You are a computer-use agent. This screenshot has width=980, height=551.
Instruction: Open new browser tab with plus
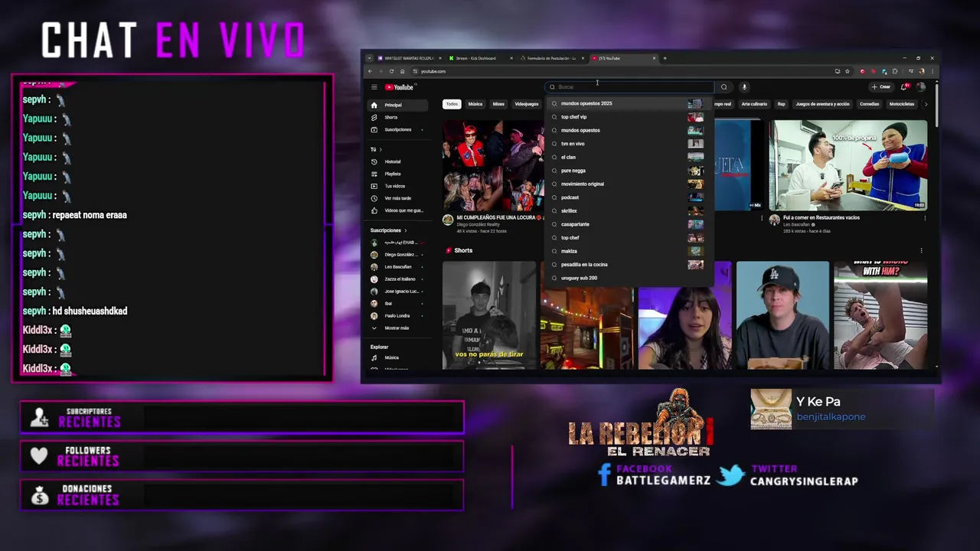click(x=665, y=58)
